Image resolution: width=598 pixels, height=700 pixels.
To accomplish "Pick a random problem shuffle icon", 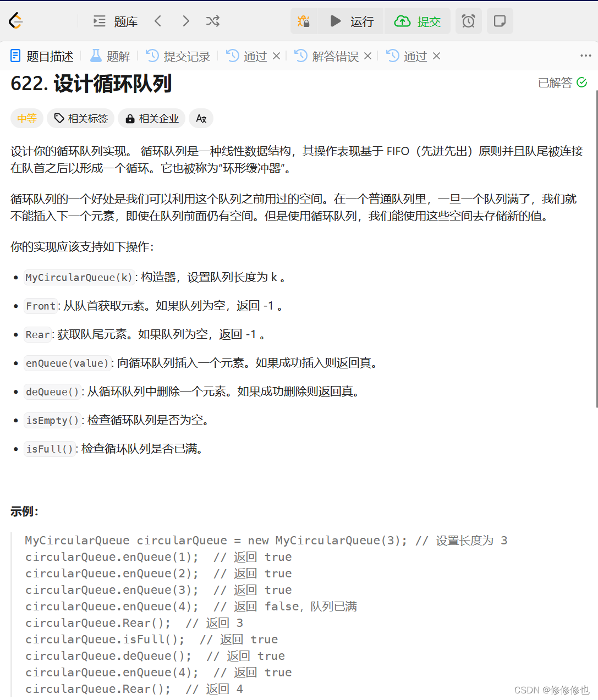I will 213,21.
